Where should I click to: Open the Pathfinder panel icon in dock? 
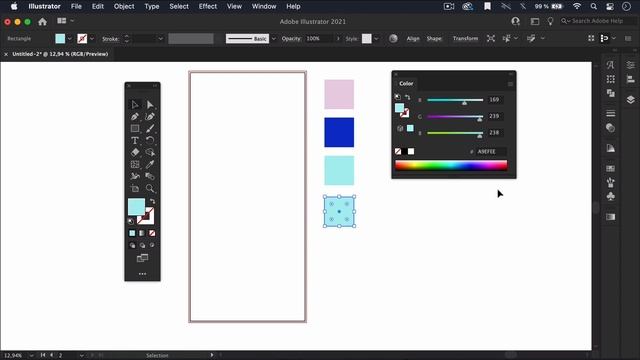tap(611, 93)
